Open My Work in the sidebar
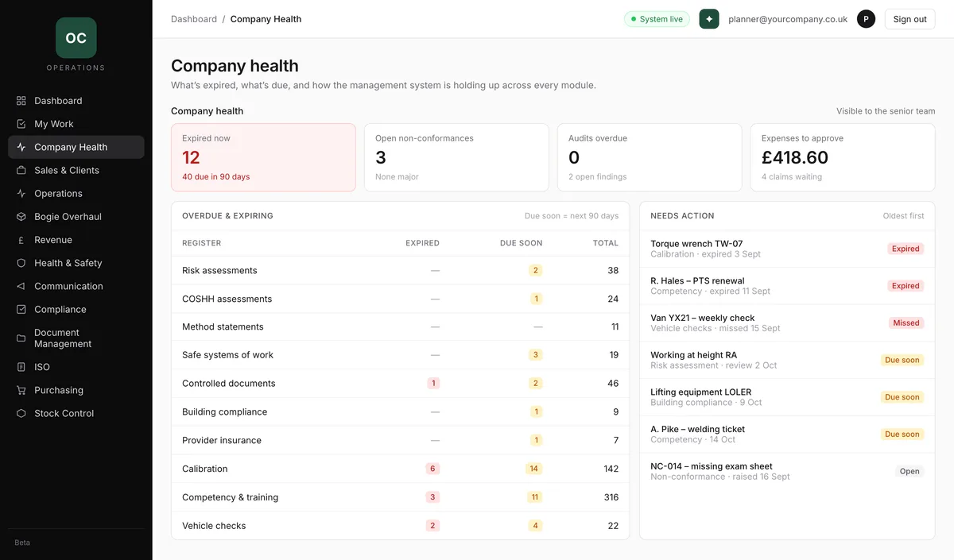 click(76, 124)
